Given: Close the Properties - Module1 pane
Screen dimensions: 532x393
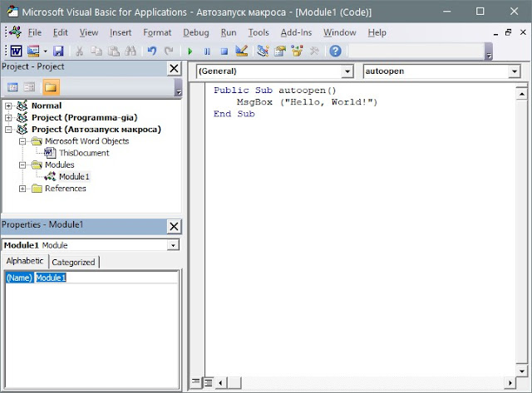Looking at the screenshot, I should pos(174,226).
